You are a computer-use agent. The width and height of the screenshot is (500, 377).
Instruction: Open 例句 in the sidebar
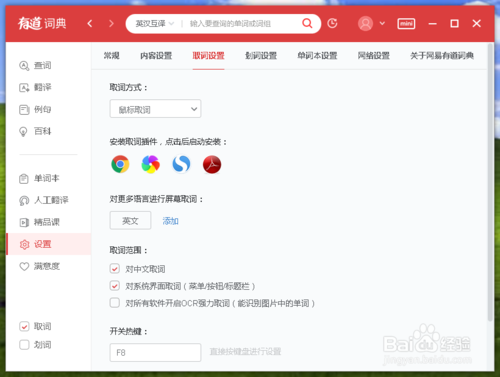(x=35, y=109)
